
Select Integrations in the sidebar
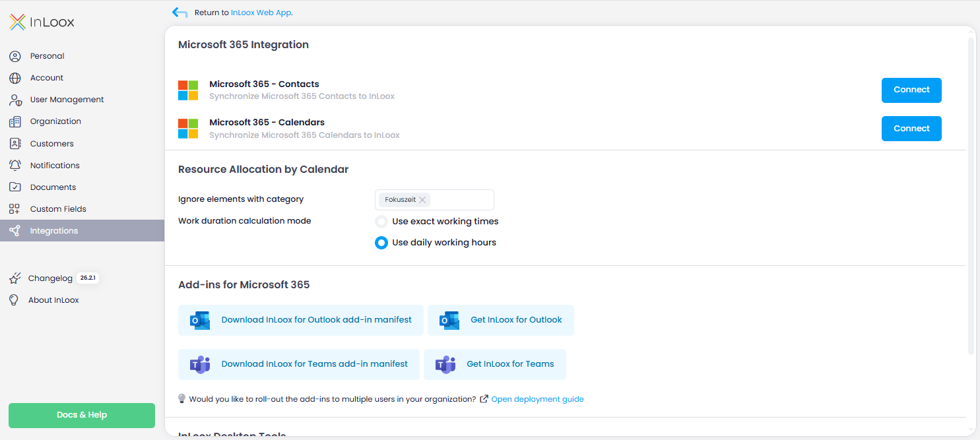pos(82,231)
